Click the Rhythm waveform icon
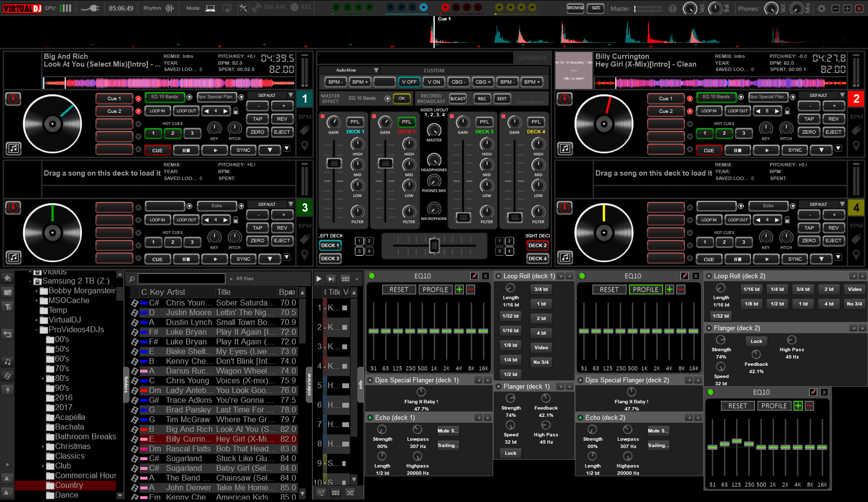 [x=170, y=8]
